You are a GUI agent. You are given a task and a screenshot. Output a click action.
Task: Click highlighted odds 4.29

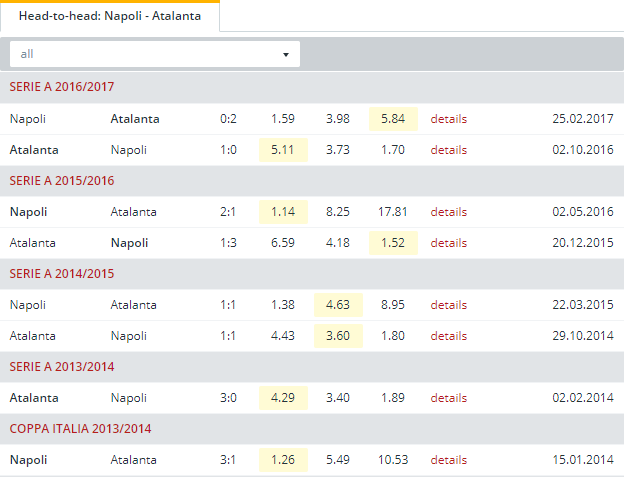pos(283,398)
